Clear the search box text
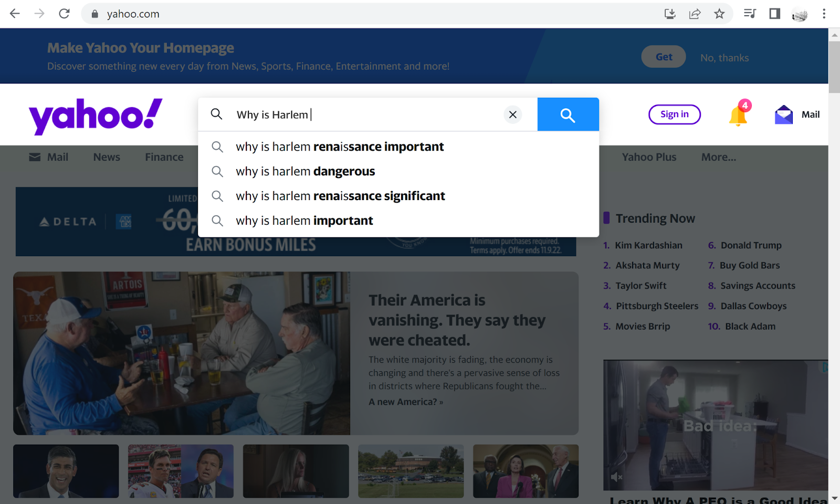This screenshot has height=504, width=840. point(513,114)
